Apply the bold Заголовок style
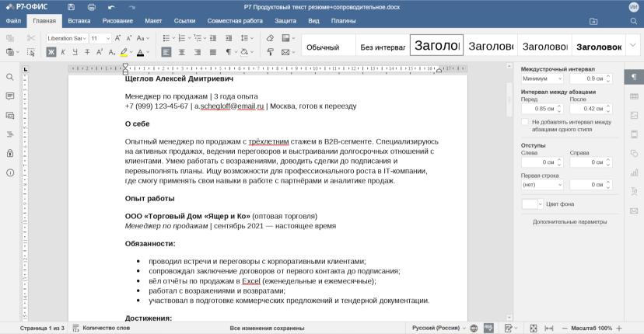Image resolution: width=644 pixels, height=334 pixels. pyautogui.click(x=599, y=45)
